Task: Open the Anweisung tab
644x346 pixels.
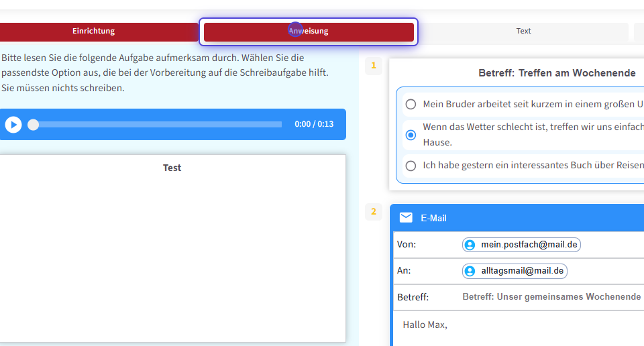Action: [x=309, y=32]
